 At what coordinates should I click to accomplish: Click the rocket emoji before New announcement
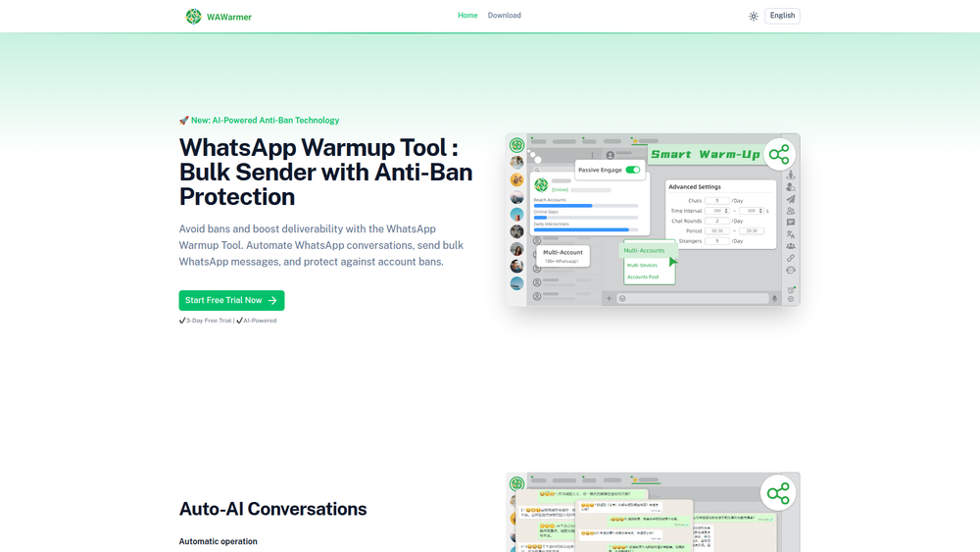(184, 121)
